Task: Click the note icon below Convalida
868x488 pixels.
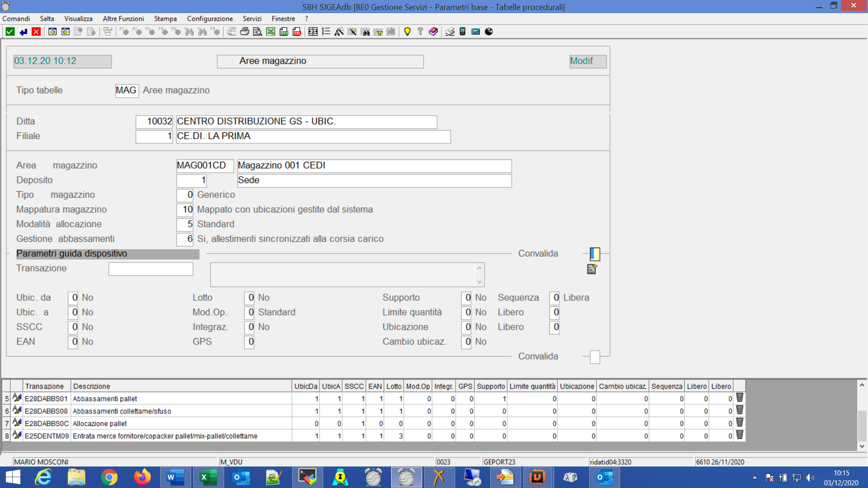Action: coord(592,269)
